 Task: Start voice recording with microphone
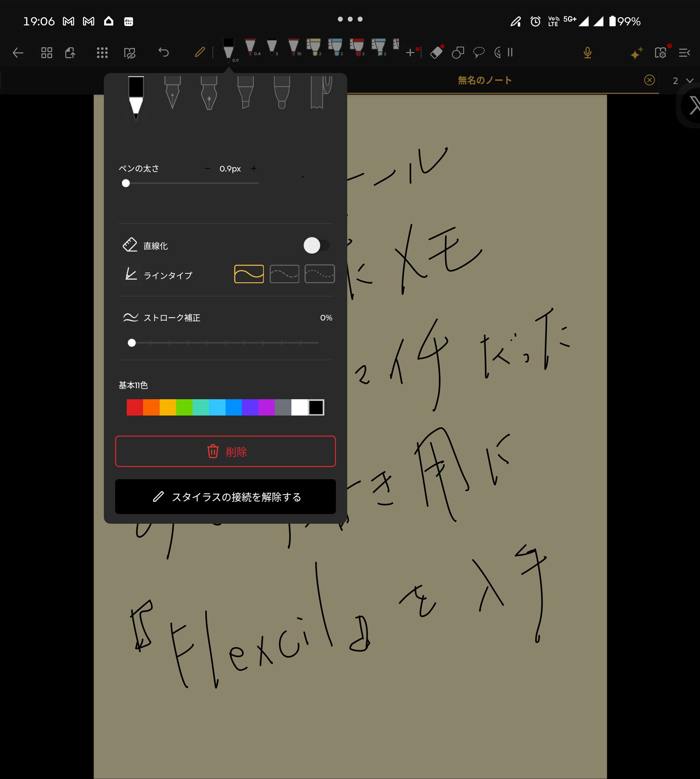587,53
